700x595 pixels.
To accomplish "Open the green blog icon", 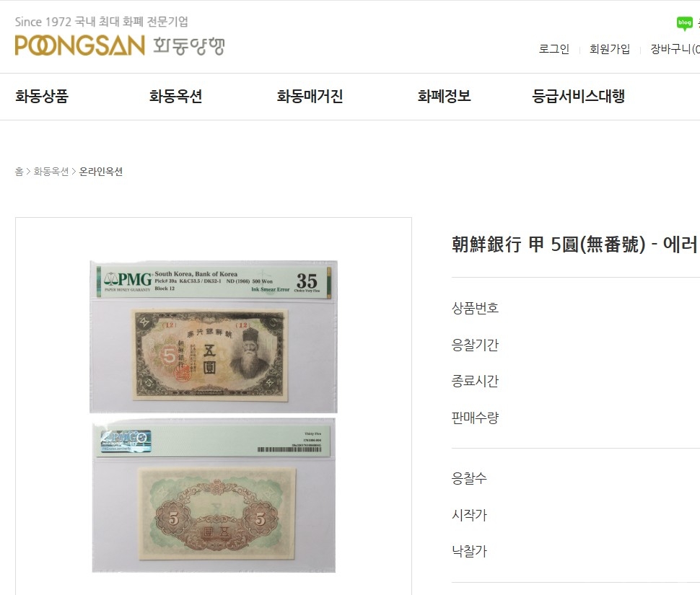I will 684,23.
